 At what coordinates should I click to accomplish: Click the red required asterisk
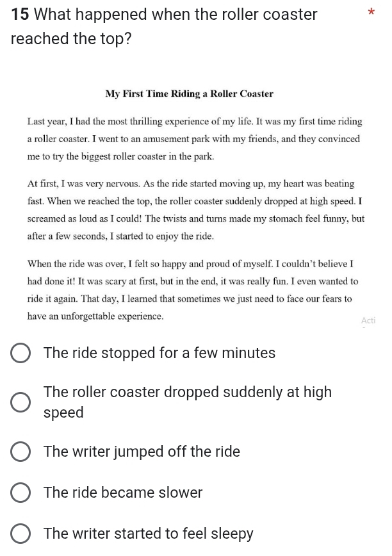(371, 13)
